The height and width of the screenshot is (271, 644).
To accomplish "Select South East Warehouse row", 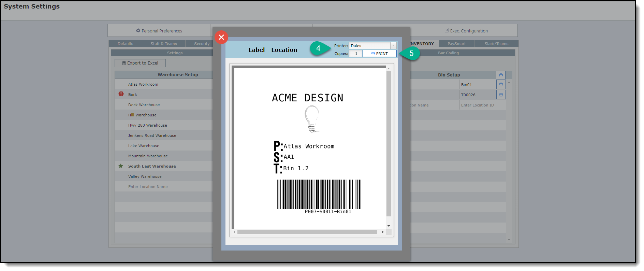I will pyautogui.click(x=164, y=166).
